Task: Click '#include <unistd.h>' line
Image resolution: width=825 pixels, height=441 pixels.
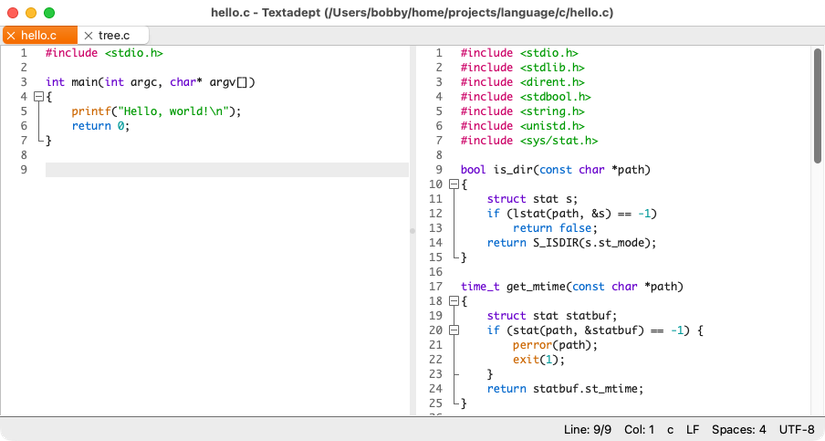Action: tap(522, 126)
